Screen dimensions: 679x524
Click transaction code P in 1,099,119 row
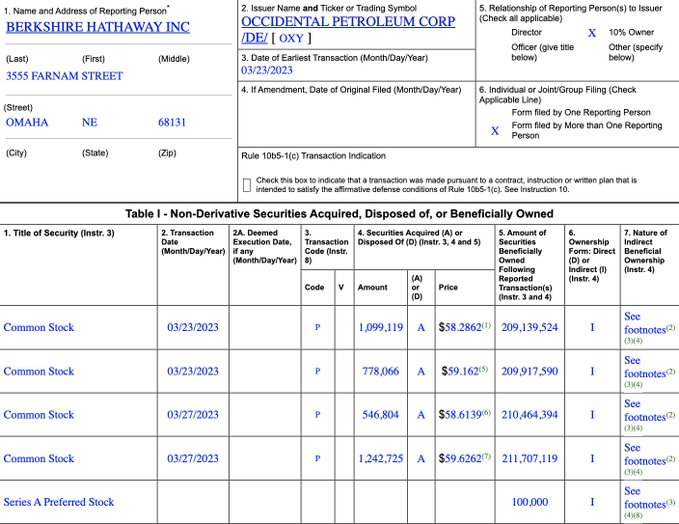(317, 327)
